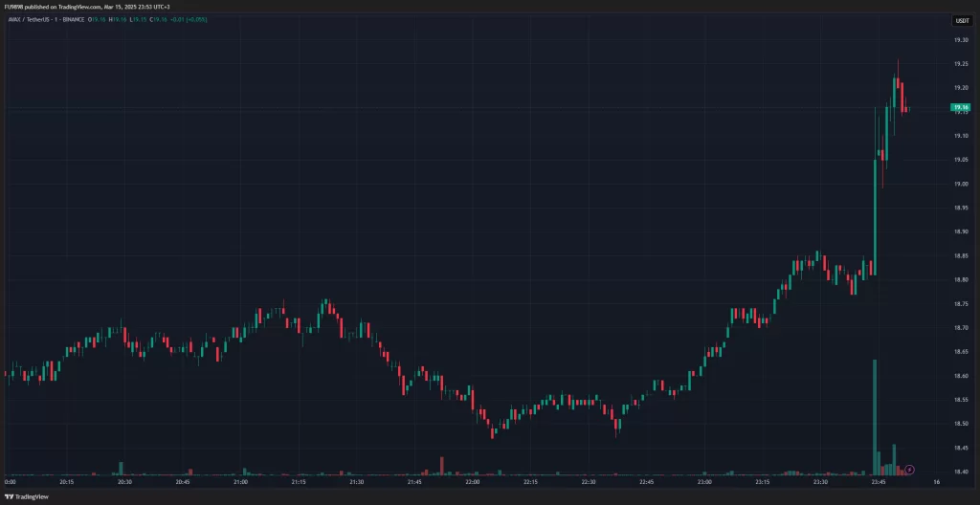Click the tallest green volume bar

tap(875, 416)
